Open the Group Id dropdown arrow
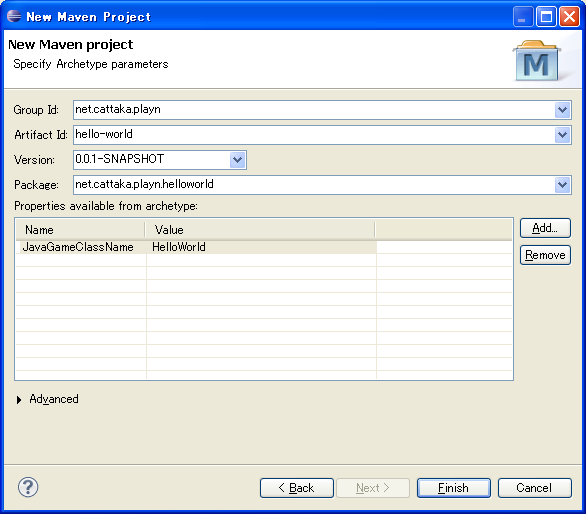Viewport: 586px width, 514px height. [562, 110]
